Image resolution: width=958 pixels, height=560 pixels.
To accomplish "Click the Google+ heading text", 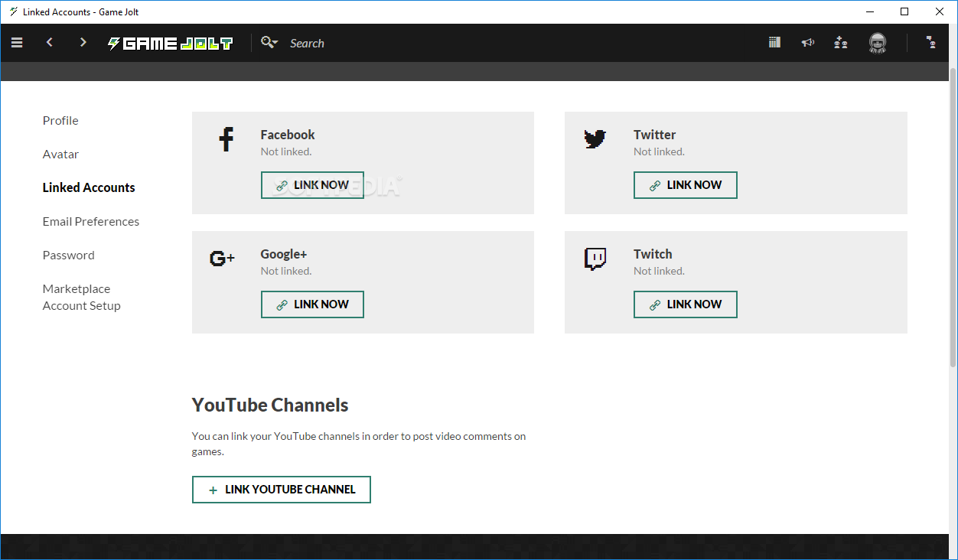I will 284,254.
